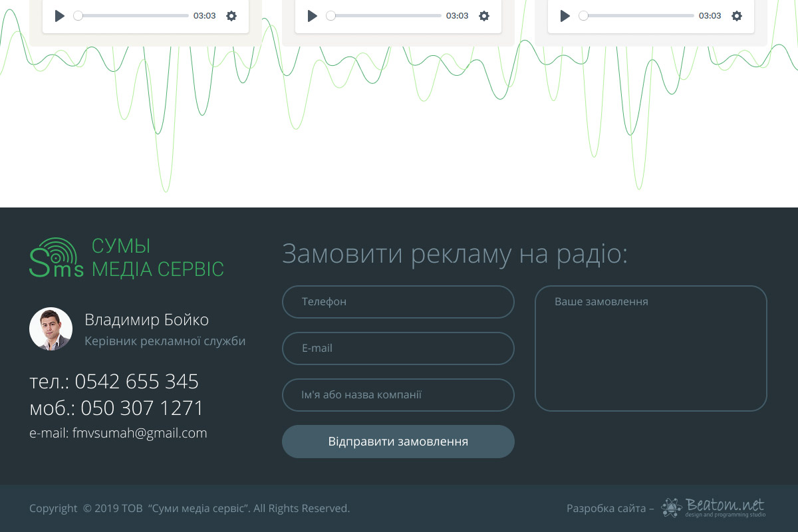The height and width of the screenshot is (532, 798).
Task: Click Владимир Бойко's profile photo
Action: [51, 329]
